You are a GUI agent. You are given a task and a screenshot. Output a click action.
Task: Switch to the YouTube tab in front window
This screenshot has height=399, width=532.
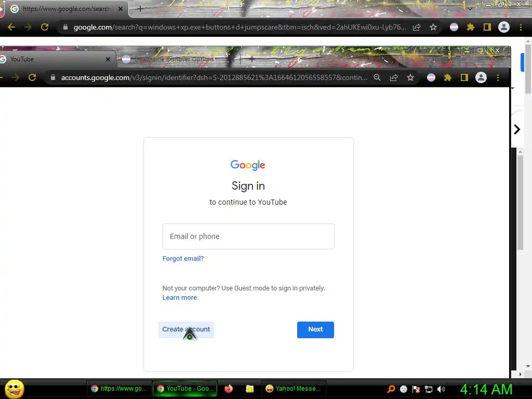coord(56,59)
